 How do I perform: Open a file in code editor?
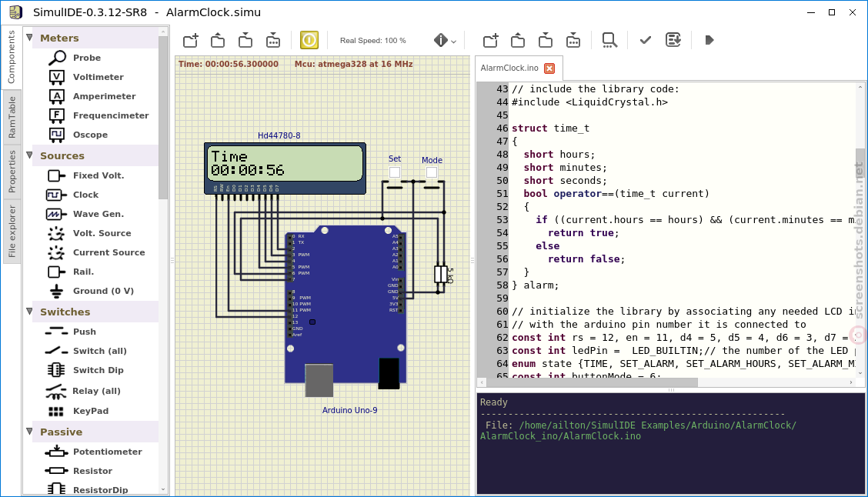(x=518, y=41)
